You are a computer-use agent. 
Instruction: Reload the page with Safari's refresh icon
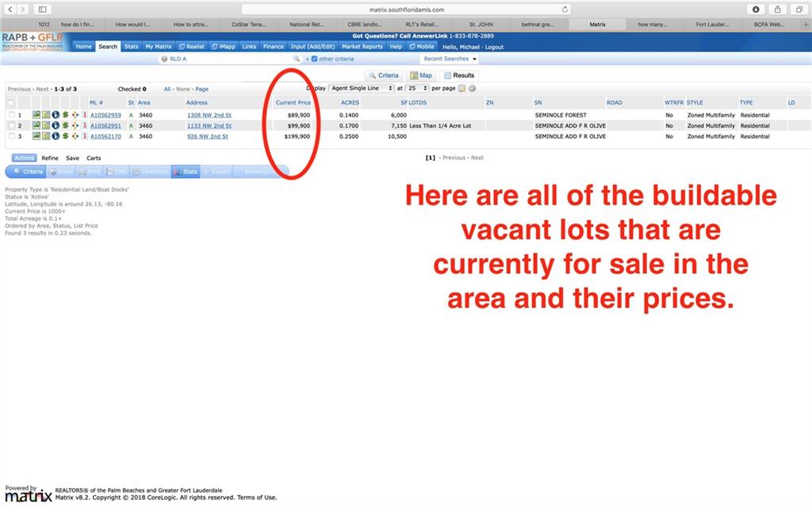coord(565,10)
